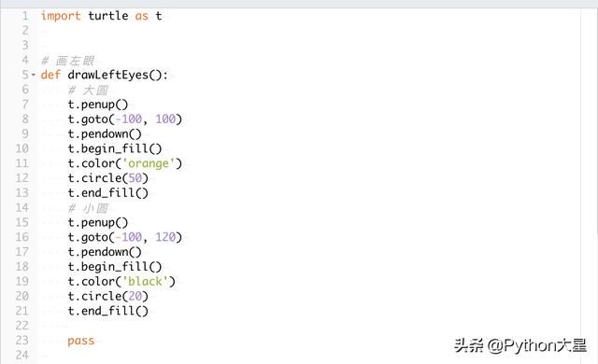Click the first t.begin_fill() call
The height and width of the screenshot is (364, 598).
pos(115,148)
